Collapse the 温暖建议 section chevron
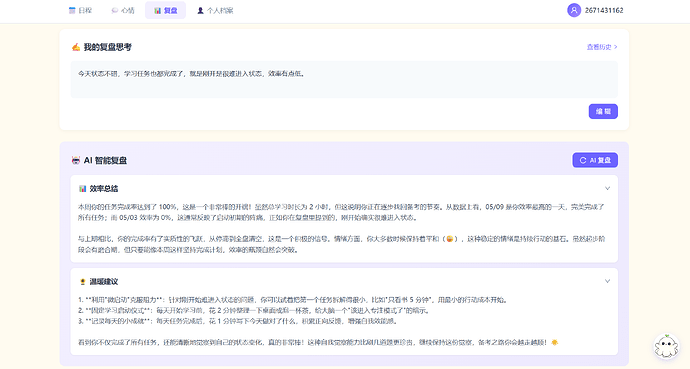The height and width of the screenshot is (369, 690). pyautogui.click(x=607, y=281)
